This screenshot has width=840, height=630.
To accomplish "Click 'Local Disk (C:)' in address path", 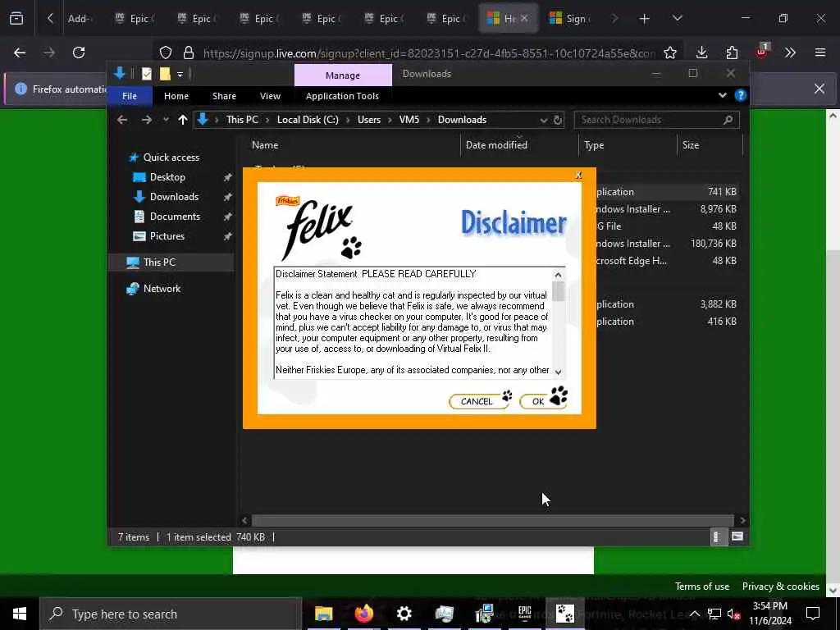I will (x=308, y=120).
